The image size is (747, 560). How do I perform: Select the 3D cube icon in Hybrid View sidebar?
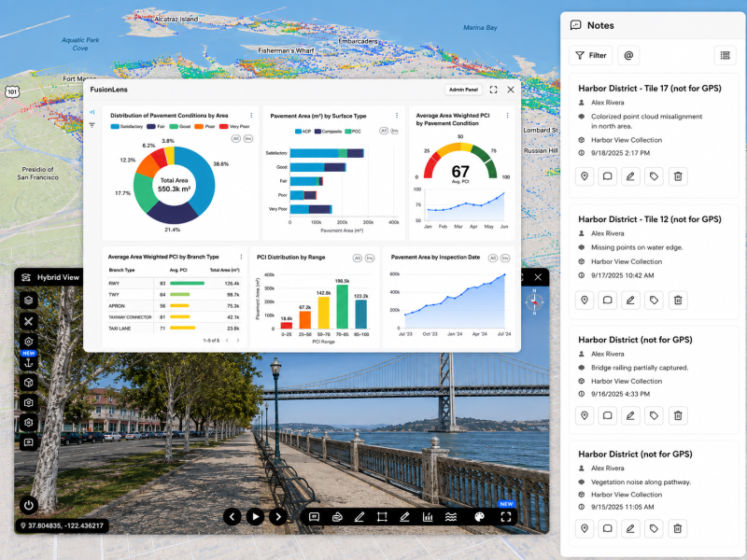tap(29, 383)
